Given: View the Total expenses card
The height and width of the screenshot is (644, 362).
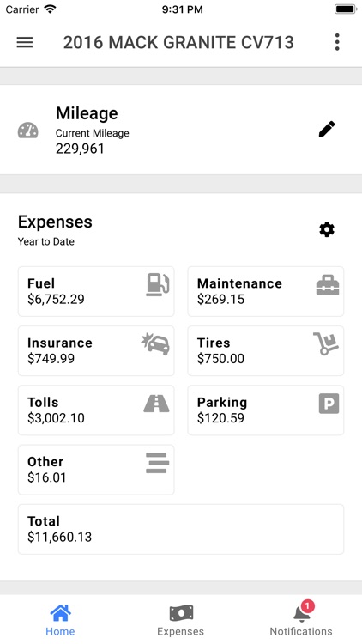Looking at the screenshot, I should tap(181, 529).
